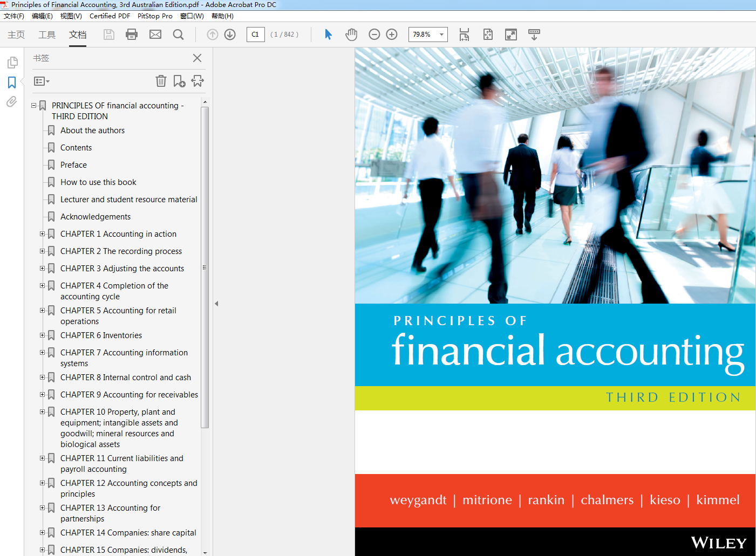Click the fit width scrolling icon
The width and height of the screenshot is (756, 556).
click(x=464, y=35)
